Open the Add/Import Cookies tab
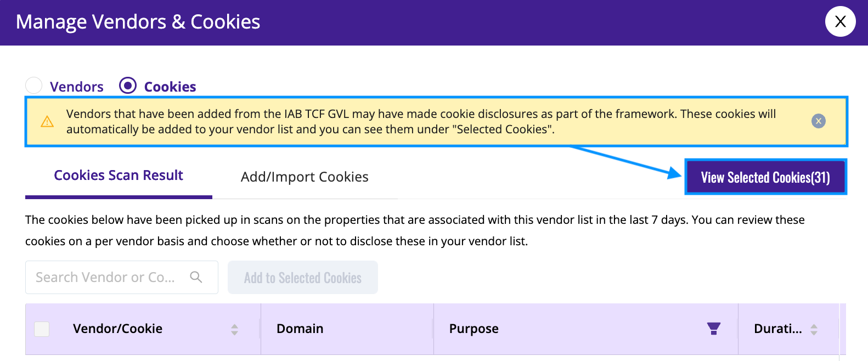This screenshot has height=361, width=868. (x=305, y=177)
